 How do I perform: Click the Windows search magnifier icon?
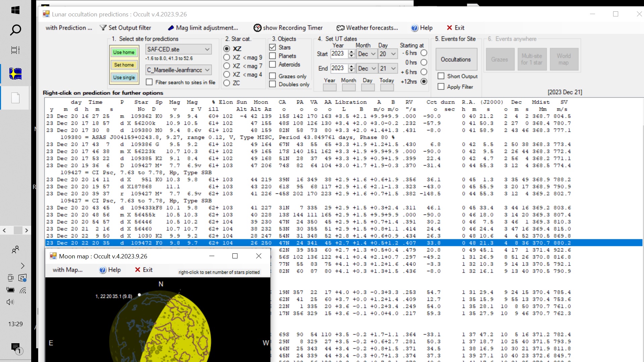tap(15, 30)
